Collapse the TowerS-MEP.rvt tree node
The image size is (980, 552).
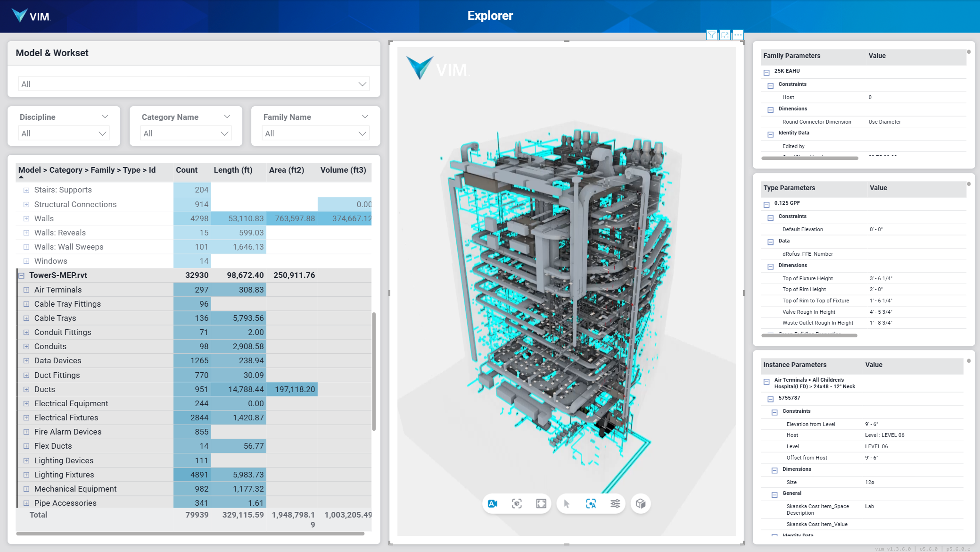click(x=21, y=276)
